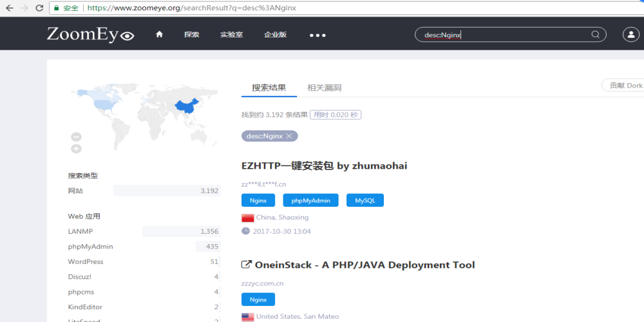Open the 探索 menu item

click(192, 35)
